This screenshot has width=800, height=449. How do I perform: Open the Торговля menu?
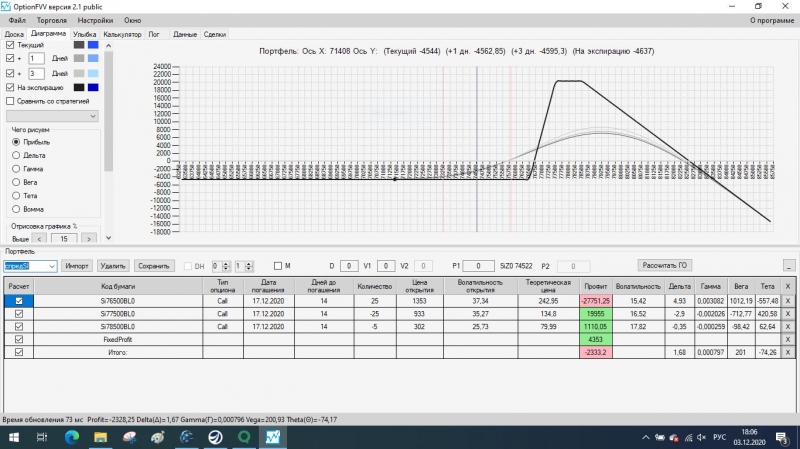coord(52,20)
